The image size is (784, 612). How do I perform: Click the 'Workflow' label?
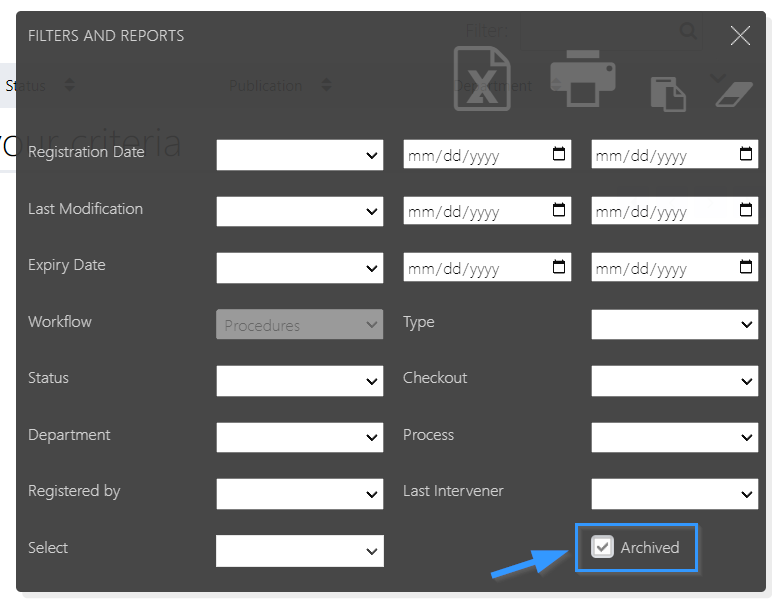point(60,322)
